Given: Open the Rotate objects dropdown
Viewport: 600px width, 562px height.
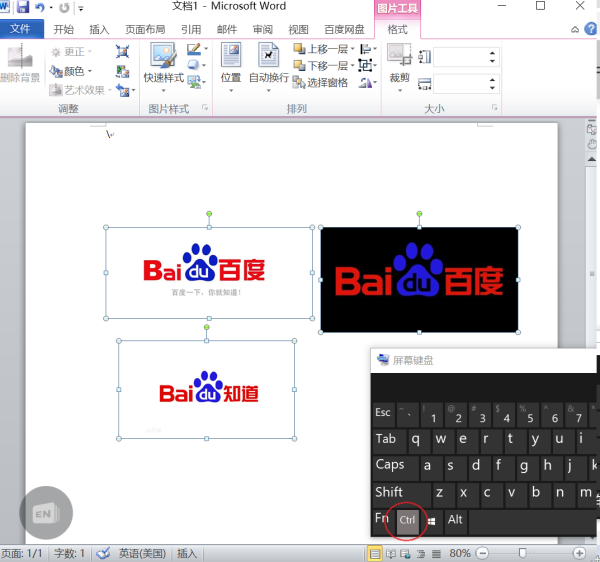Looking at the screenshot, I should (x=368, y=83).
